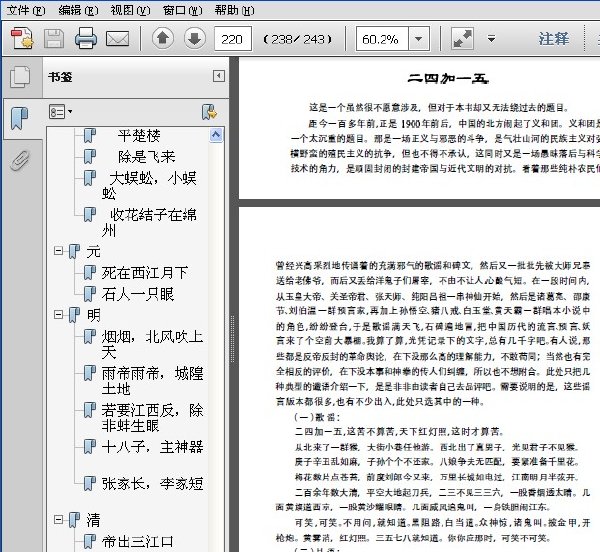Click the 书签 panel title
Viewport: 600px width, 552px height.
(x=60, y=77)
